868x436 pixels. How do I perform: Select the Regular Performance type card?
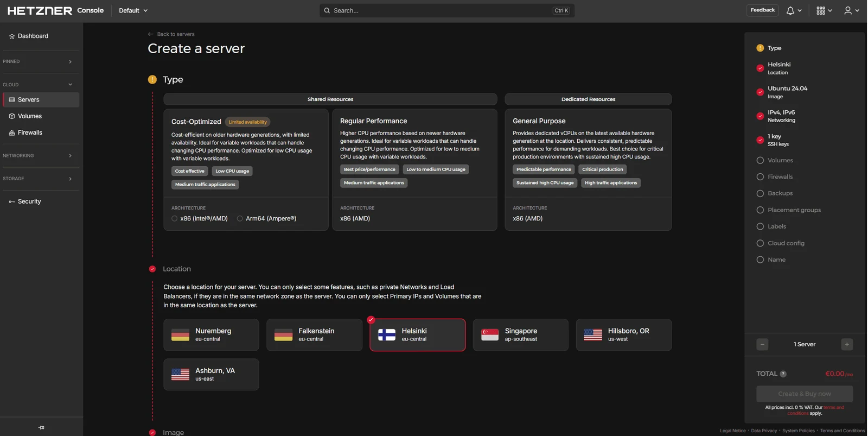click(x=414, y=170)
